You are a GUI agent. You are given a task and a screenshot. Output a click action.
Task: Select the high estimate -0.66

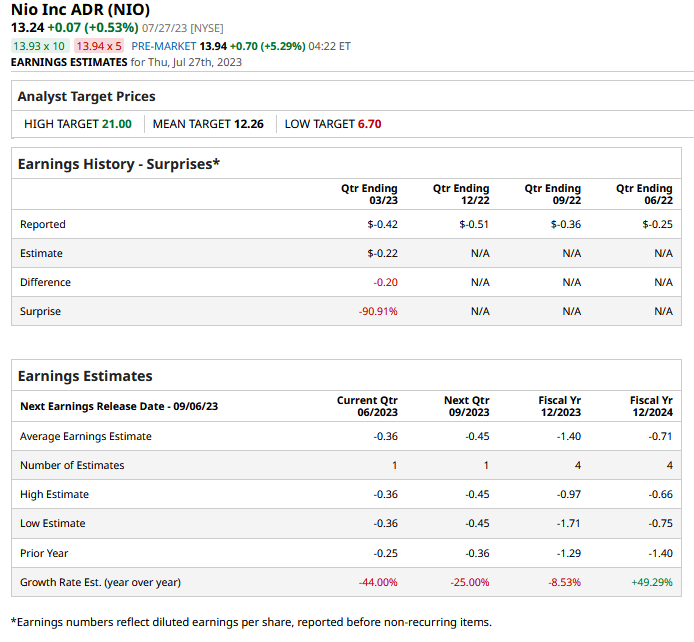tap(660, 494)
